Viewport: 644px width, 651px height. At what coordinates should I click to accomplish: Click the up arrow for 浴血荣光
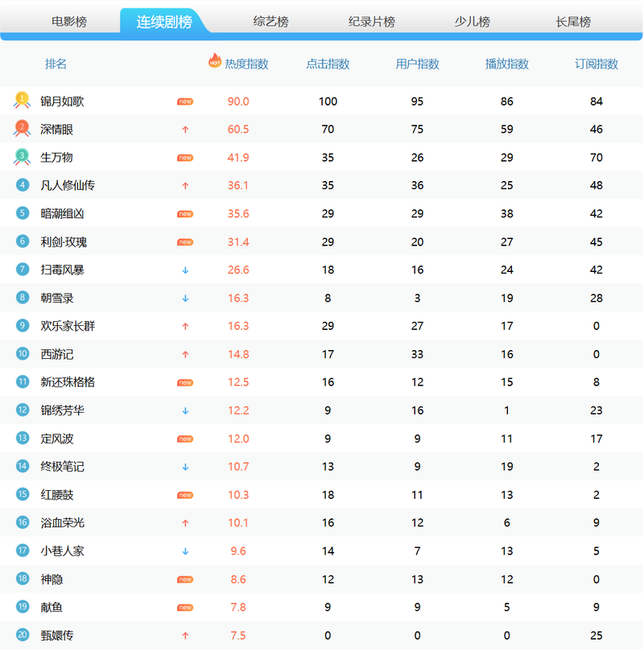click(185, 523)
